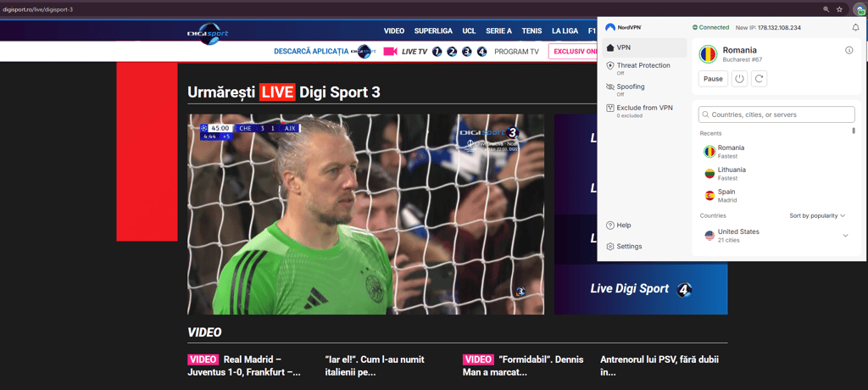The image size is (868, 390).
Task: Open Antrenorul lui PSV article
Action: pos(659,366)
